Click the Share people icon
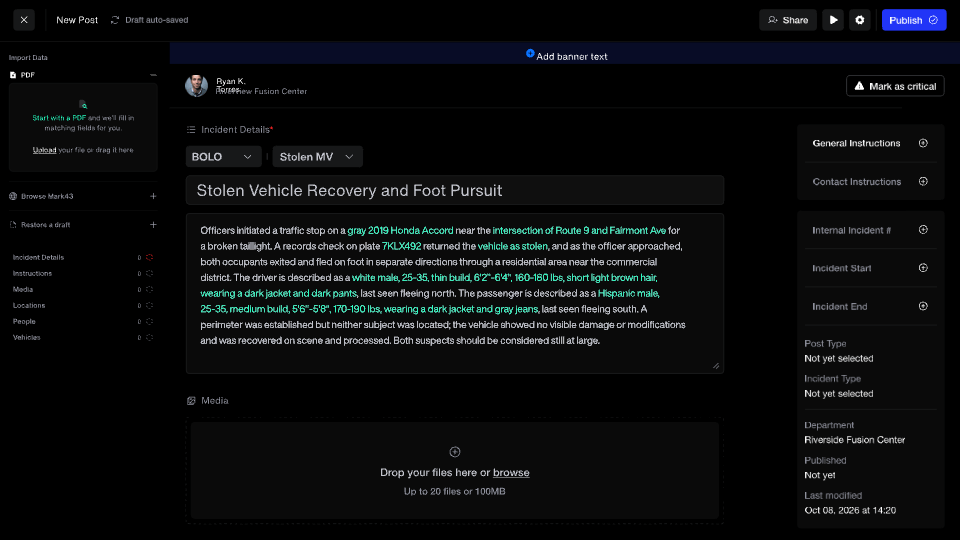Screen dimensions: 960x540 click(773, 20)
